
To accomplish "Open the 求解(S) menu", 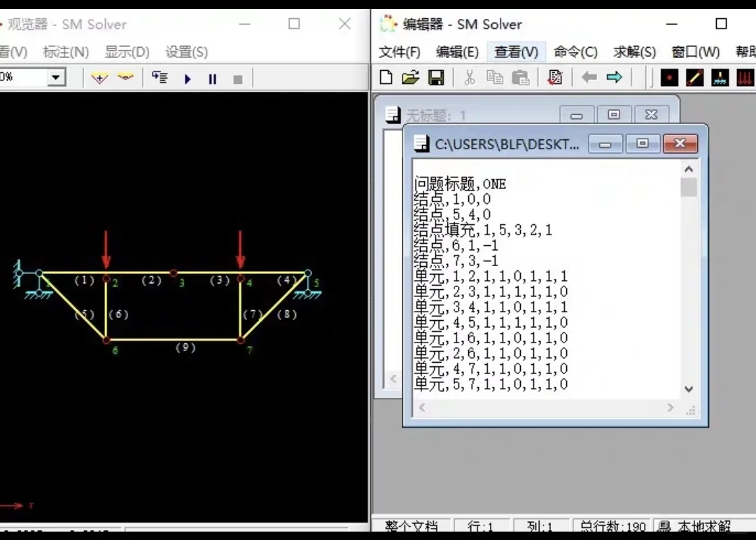I will point(634,52).
